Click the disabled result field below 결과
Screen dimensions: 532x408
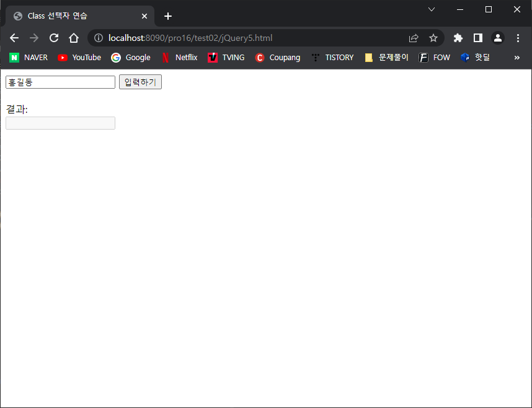pyautogui.click(x=60, y=123)
